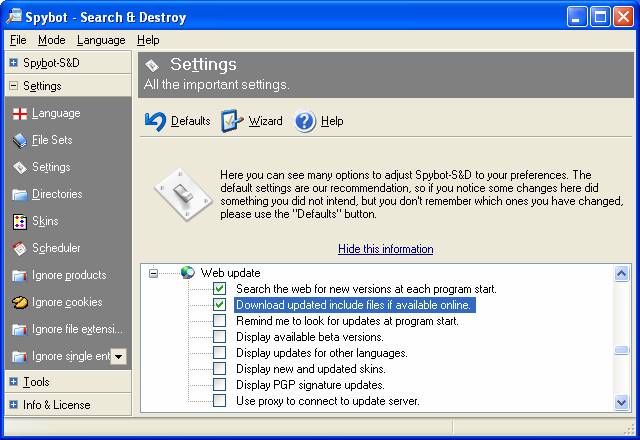Click the options list scroll-up arrow
Viewport: 640px width, 440px height.
click(x=622, y=273)
